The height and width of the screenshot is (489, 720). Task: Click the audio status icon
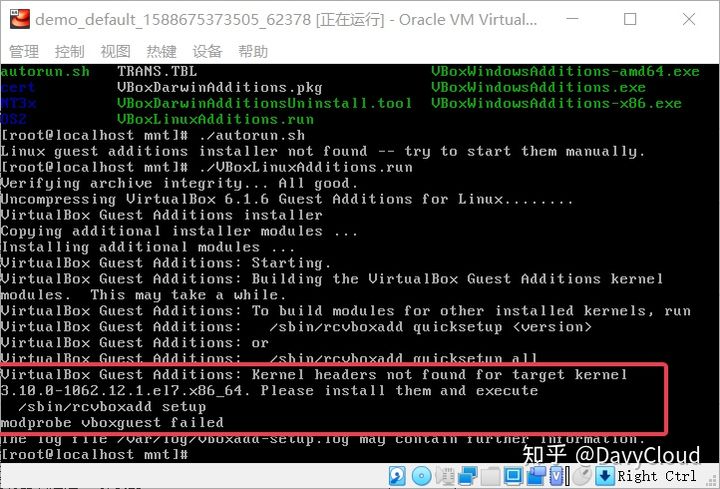point(444,476)
